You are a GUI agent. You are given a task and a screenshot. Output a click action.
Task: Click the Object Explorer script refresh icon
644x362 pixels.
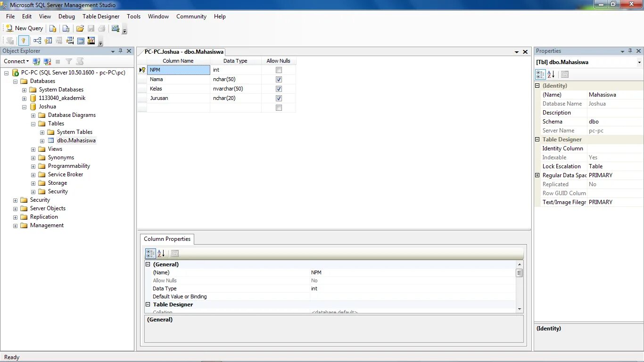pyautogui.click(x=80, y=61)
